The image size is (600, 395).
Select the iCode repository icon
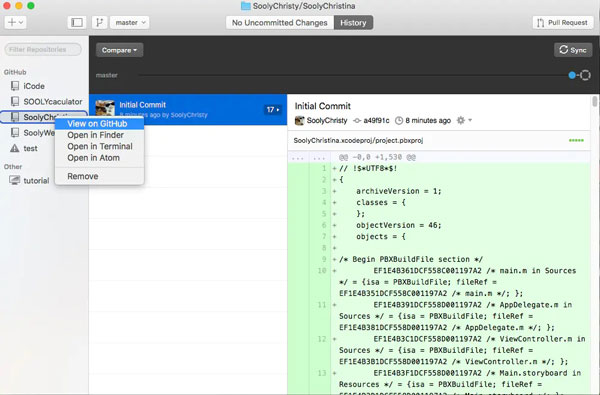pos(15,86)
